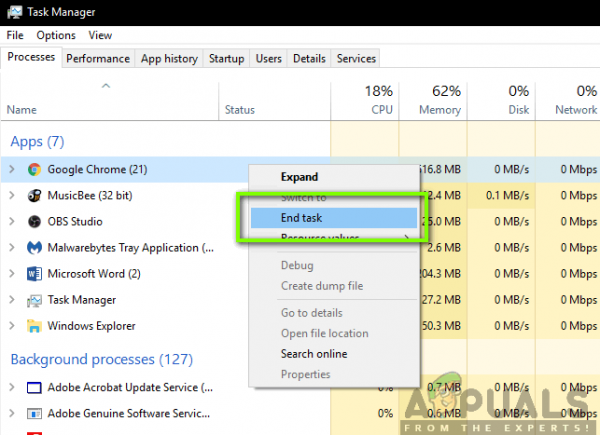Screen dimensions: 600x435
Task: Switch to the Performance tab
Action: pyautogui.click(x=98, y=59)
